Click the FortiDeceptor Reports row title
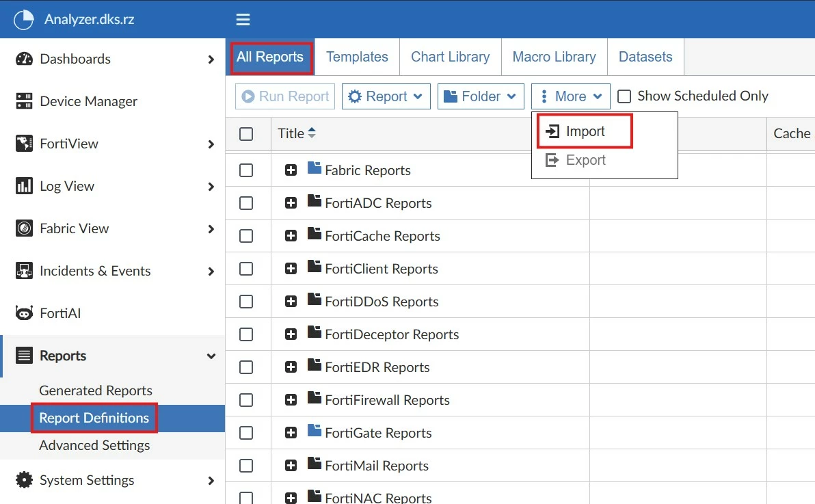 coord(392,334)
